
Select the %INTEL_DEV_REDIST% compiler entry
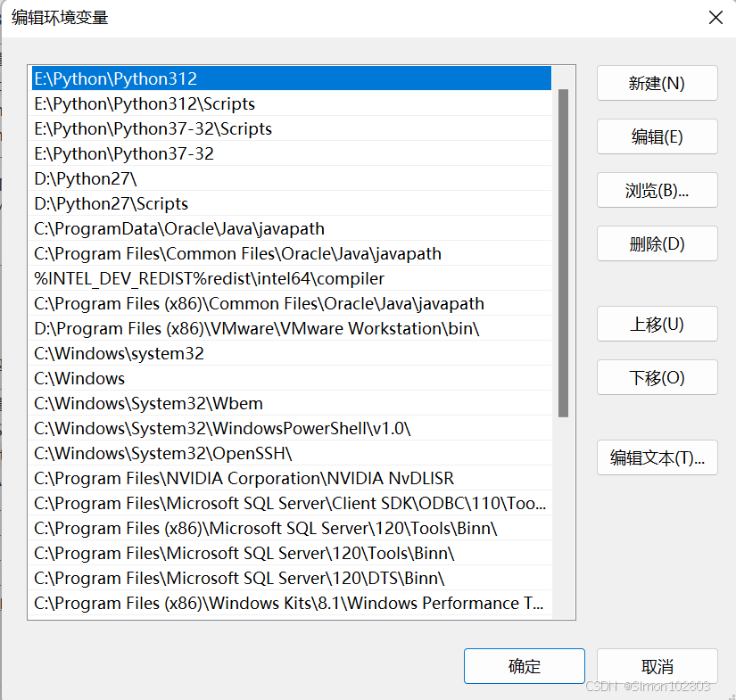click(292, 278)
